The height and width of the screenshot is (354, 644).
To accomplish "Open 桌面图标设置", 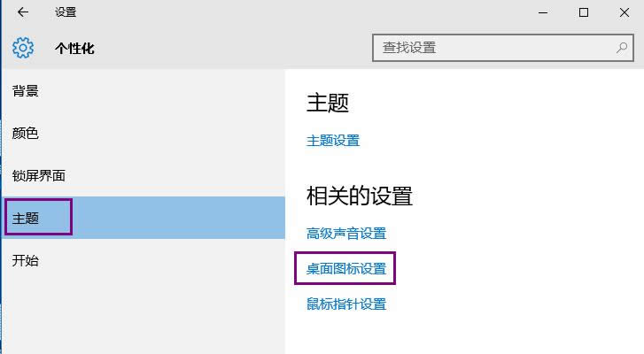I will 346,269.
